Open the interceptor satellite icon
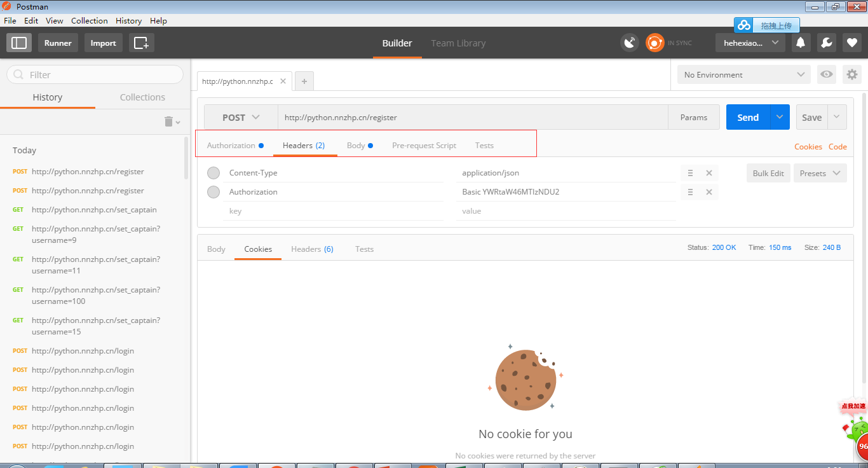Viewport: 868px width, 468px height. 629,43
